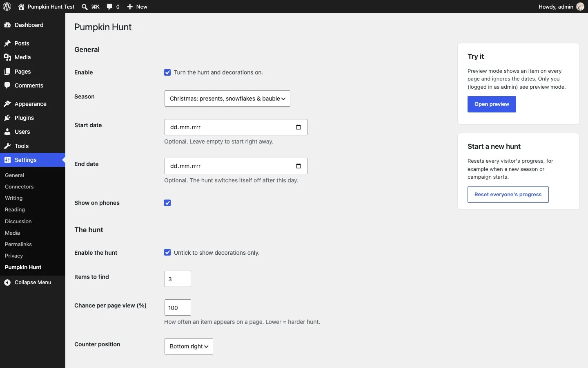Untick the hunt and decorations Enable checkbox

[167, 72]
